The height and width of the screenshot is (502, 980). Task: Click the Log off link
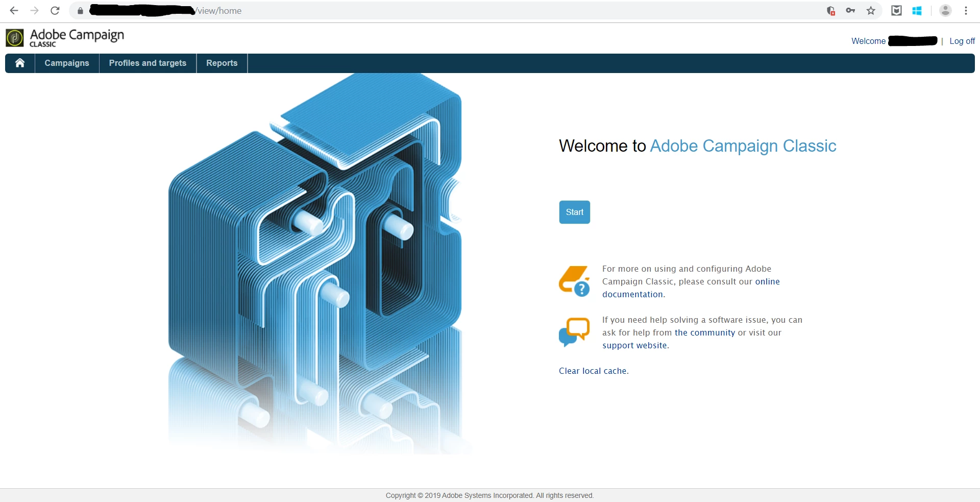coord(962,41)
